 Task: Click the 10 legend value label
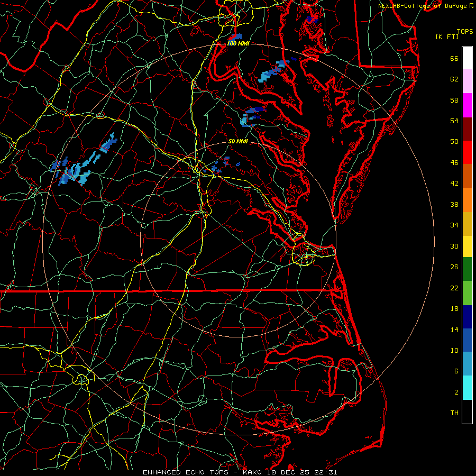(x=454, y=350)
